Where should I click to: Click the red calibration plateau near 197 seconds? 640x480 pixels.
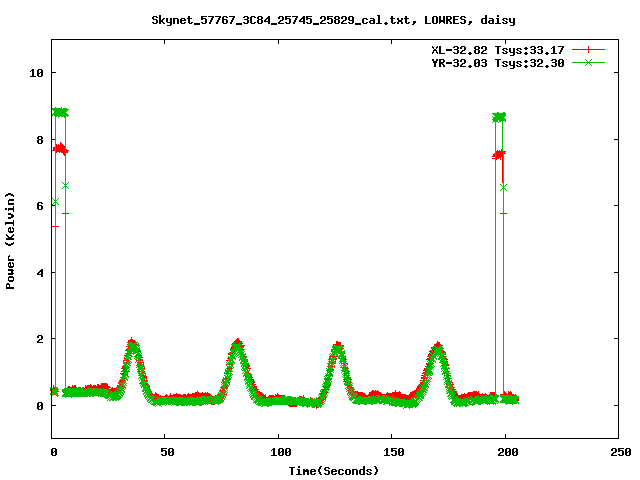click(499, 155)
